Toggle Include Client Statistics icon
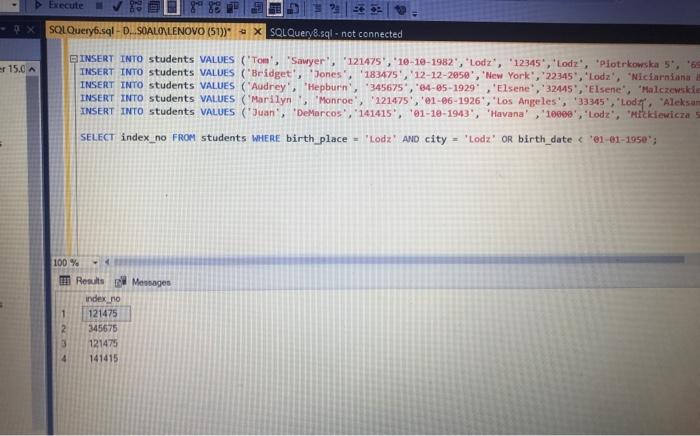 [x=232, y=7]
